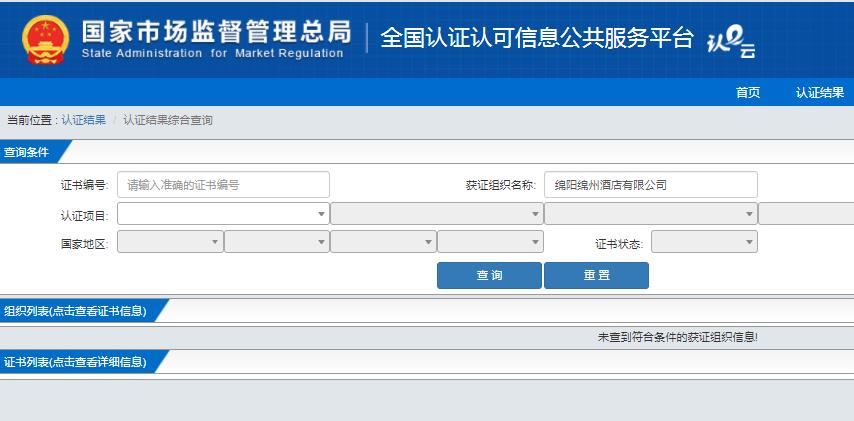854x421 pixels.
Task: Open the 认证结果 menu item
Action: [x=820, y=93]
